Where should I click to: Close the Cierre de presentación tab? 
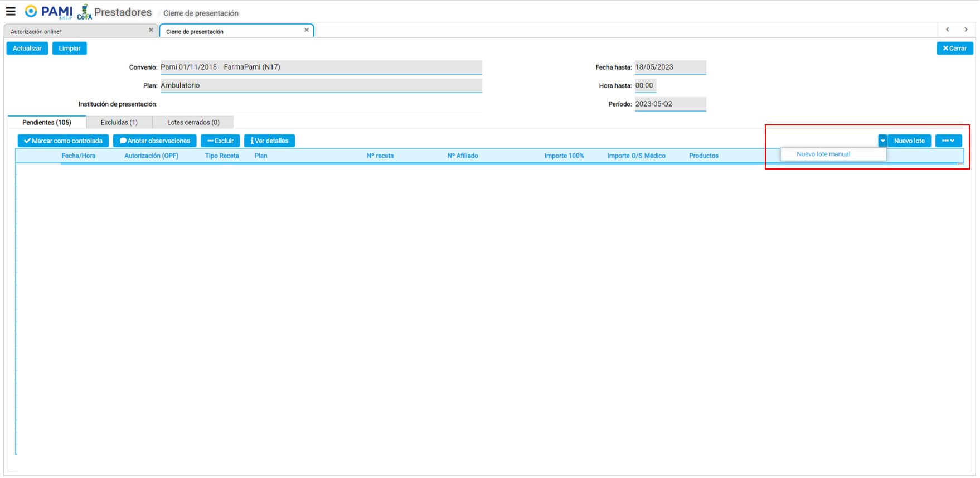307,30
